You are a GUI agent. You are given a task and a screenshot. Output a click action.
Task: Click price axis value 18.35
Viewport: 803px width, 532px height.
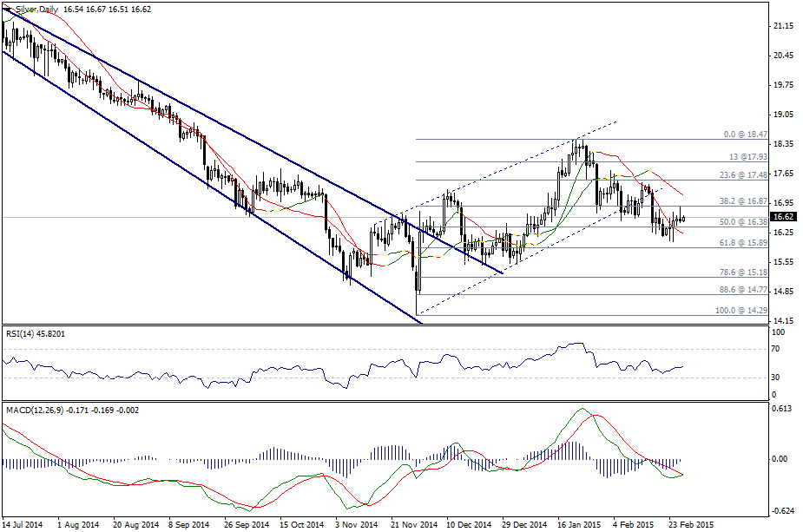(x=782, y=144)
